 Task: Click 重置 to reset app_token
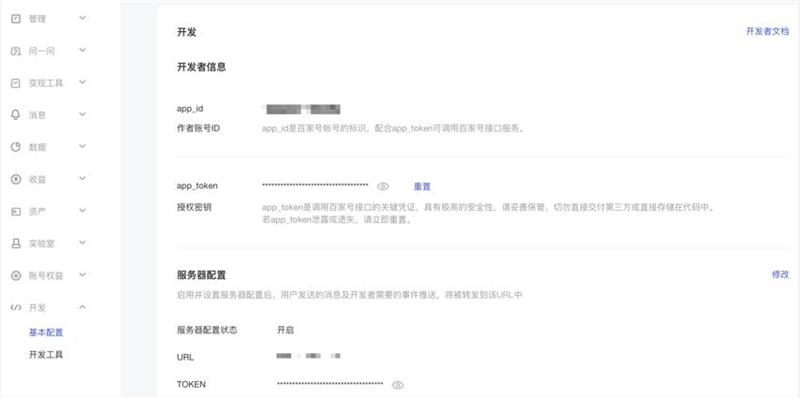(422, 187)
